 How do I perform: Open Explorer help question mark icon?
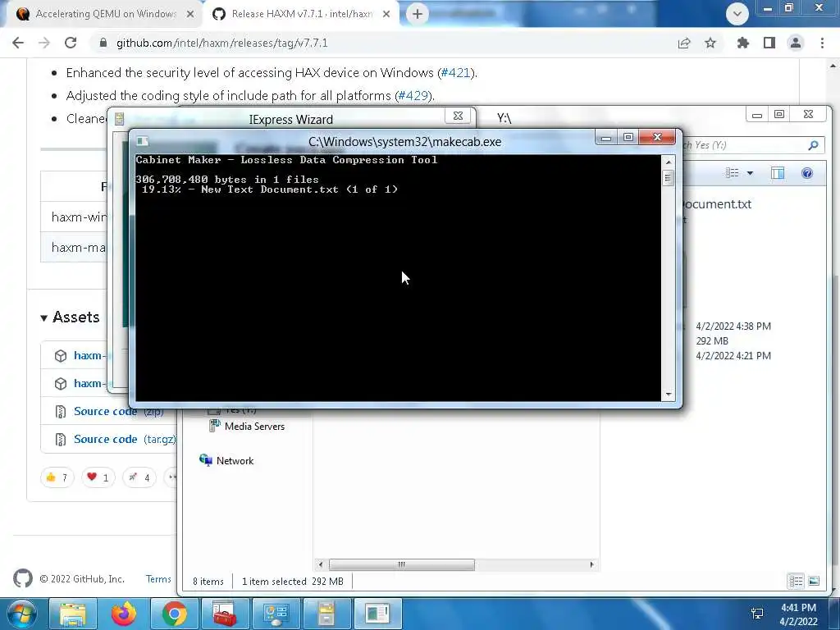coord(807,172)
